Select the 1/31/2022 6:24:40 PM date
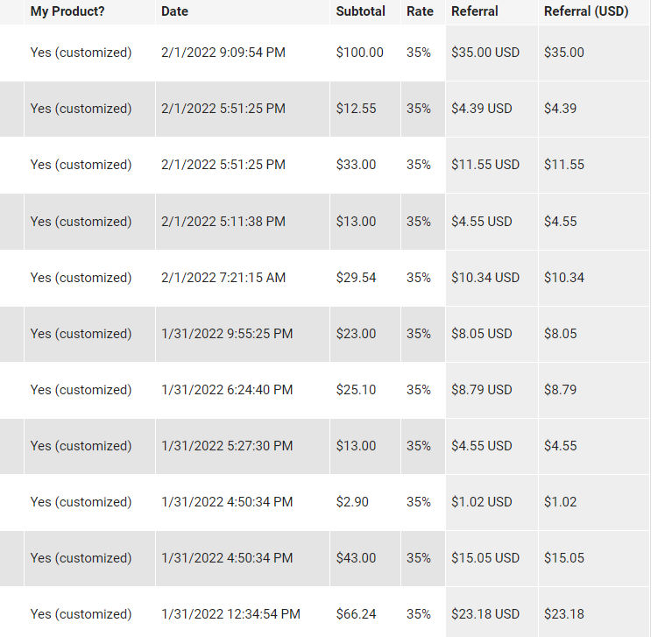The image size is (672, 637). point(227,390)
